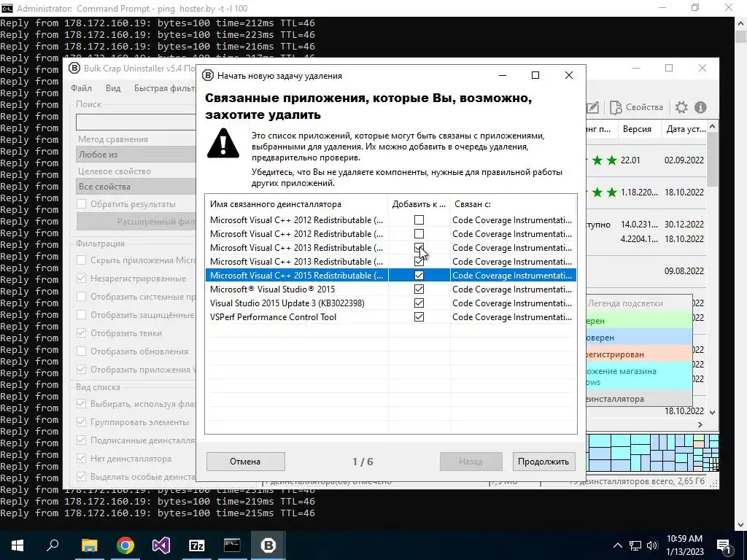Open the 'Быстрая фильтрация' menu
This screenshot has height=560, width=747.
pos(164,88)
